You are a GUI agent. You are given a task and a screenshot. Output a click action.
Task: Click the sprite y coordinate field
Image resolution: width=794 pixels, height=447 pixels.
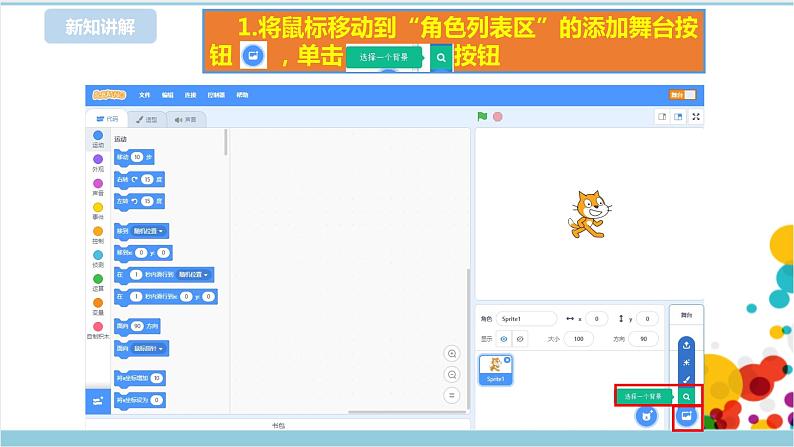pos(647,318)
